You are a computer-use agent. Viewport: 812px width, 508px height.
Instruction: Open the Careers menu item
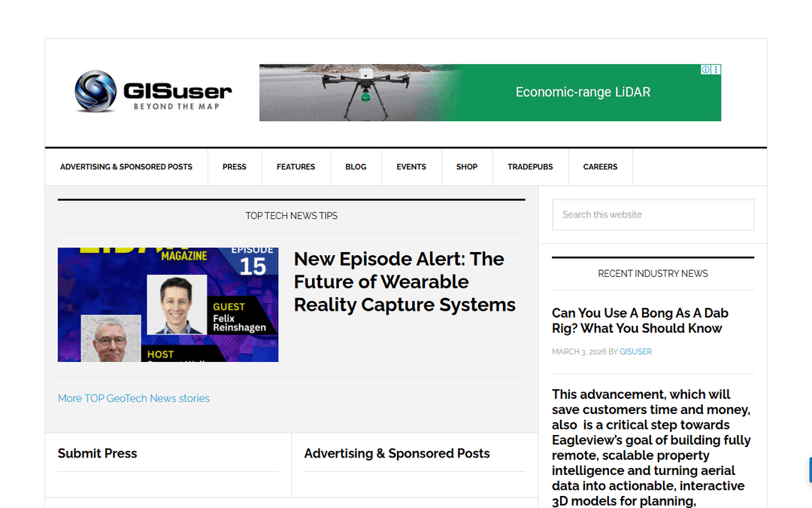(x=600, y=167)
